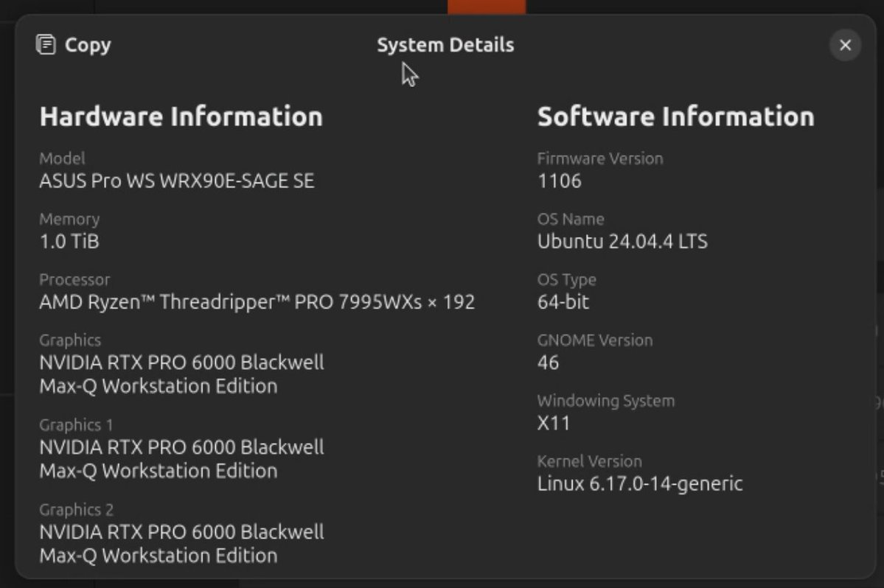The height and width of the screenshot is (588, 884).
Task: Select the GNOME version value 46
Action: [x=548, y=362]
